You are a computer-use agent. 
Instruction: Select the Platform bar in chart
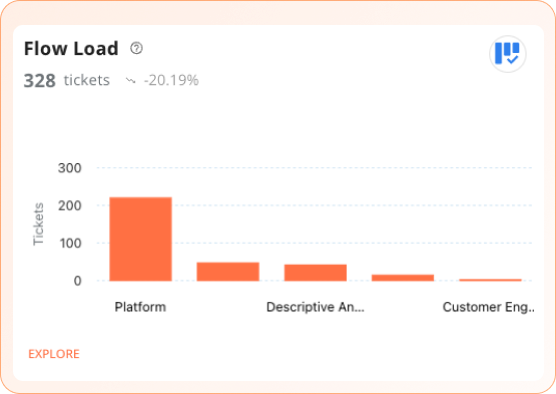[140, 239]
